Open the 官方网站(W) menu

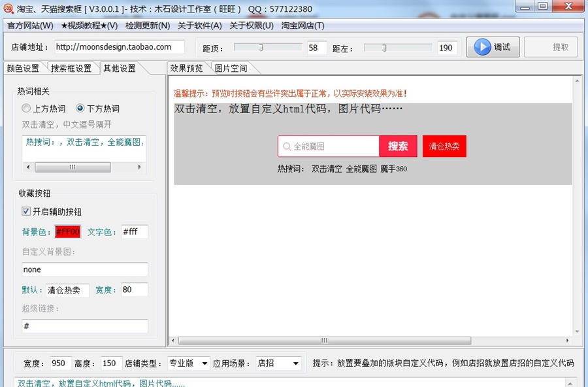click(30, 25)
